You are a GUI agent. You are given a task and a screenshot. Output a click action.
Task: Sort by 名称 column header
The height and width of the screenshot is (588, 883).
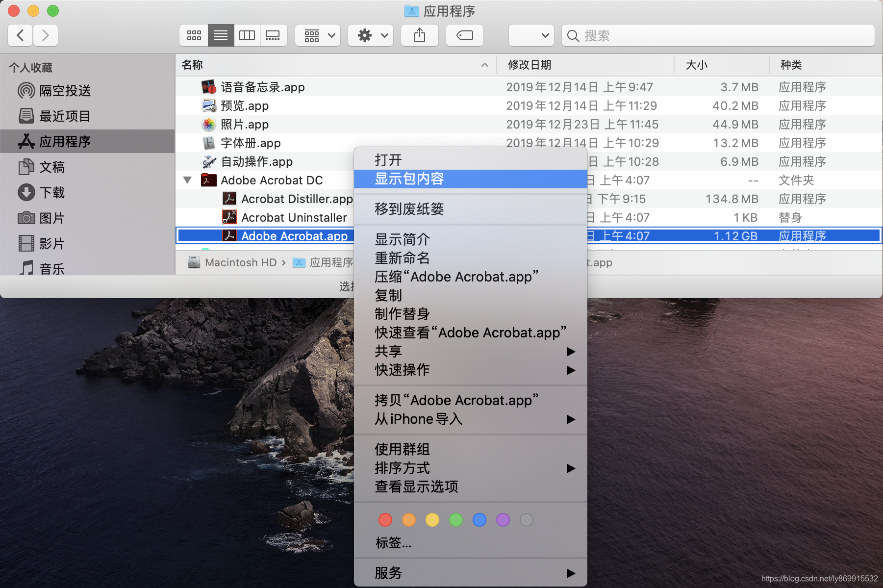click(336, 65)
